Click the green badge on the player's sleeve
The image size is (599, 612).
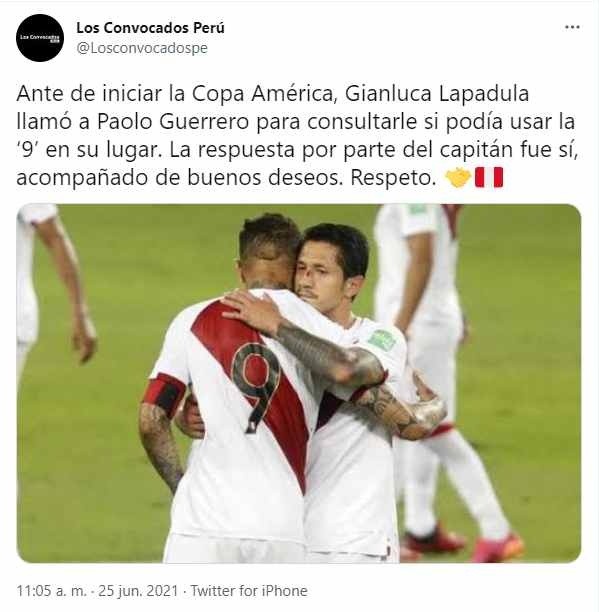(x=382, y=340)
